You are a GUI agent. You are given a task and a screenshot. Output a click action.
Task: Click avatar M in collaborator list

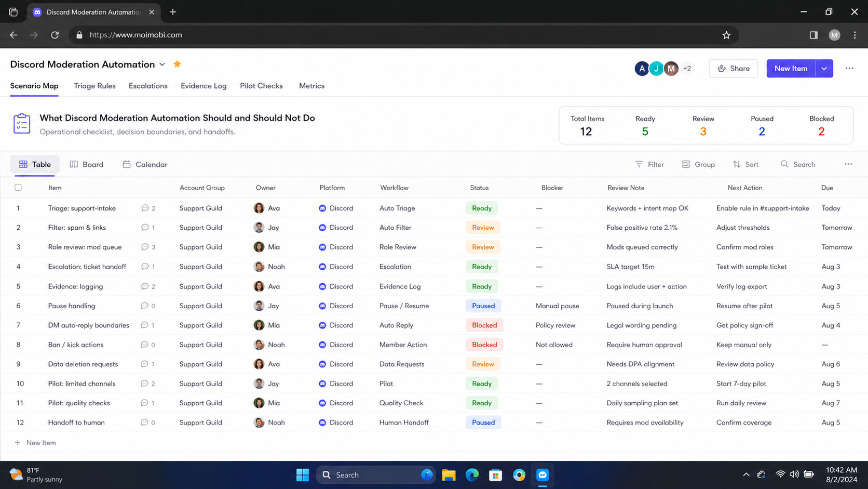[x=671, y=69]
